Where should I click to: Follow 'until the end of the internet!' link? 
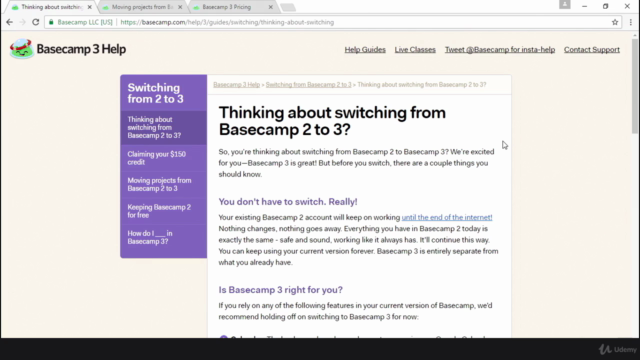click(447, 217)
